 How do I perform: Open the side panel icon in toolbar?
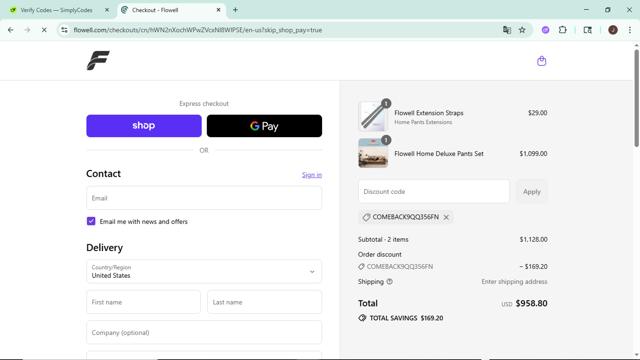click(587, 30)
